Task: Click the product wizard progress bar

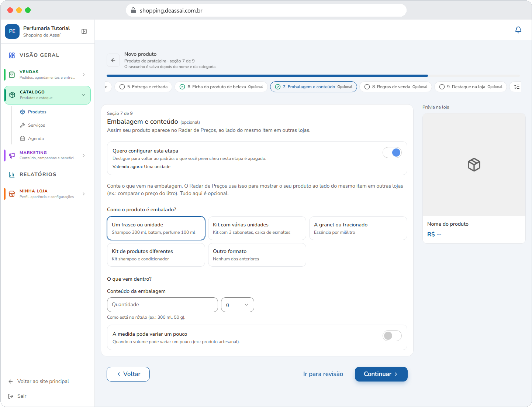Action: [x=313, y=76]
